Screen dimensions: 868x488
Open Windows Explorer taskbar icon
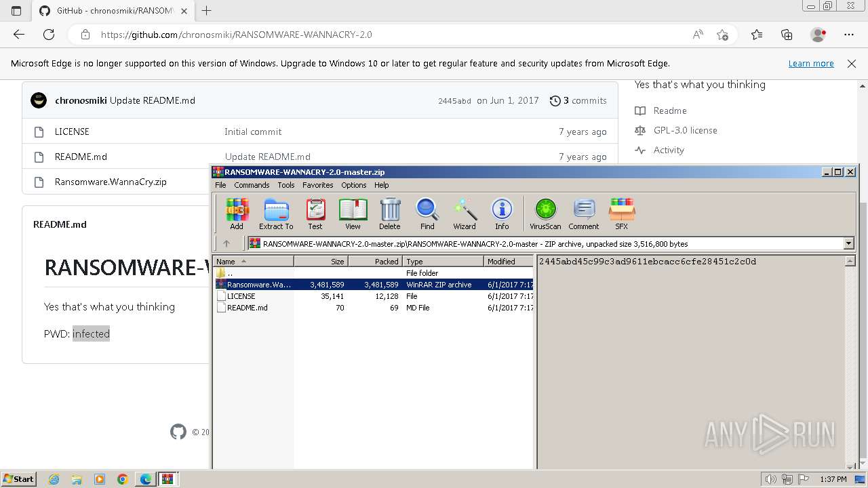(x=77, y=479)
